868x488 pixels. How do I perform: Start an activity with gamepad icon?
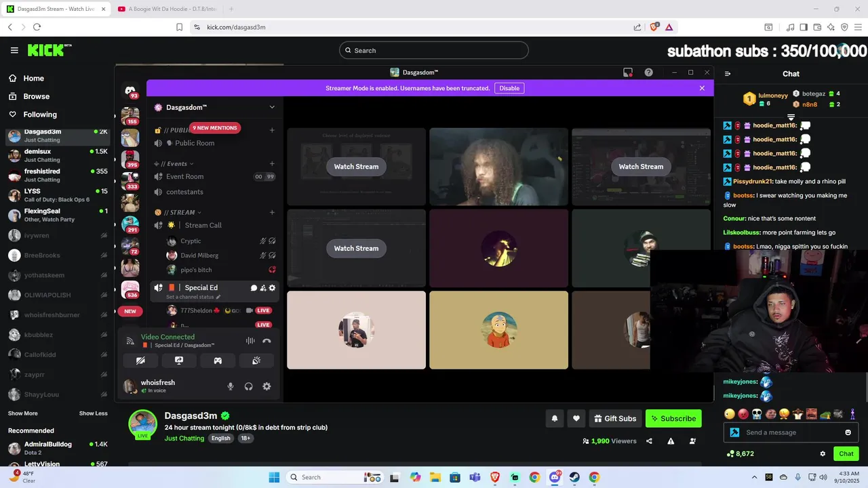tap(218, 361)
